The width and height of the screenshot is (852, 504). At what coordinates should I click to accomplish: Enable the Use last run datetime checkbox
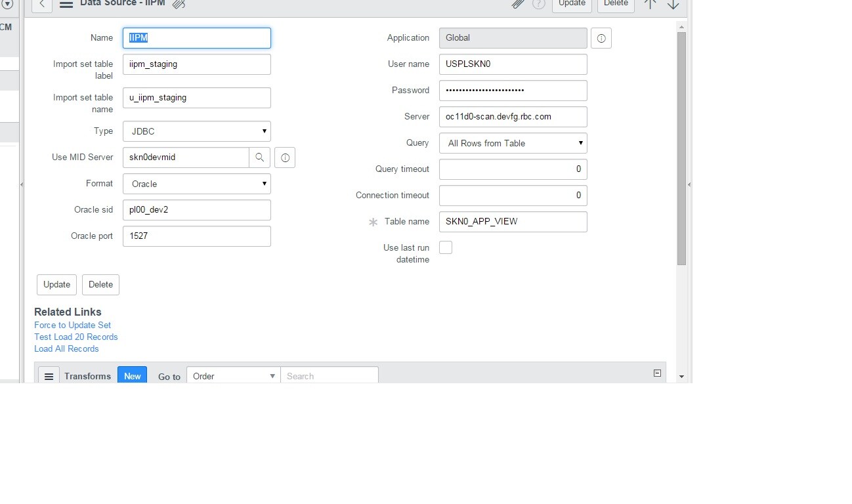446,247
